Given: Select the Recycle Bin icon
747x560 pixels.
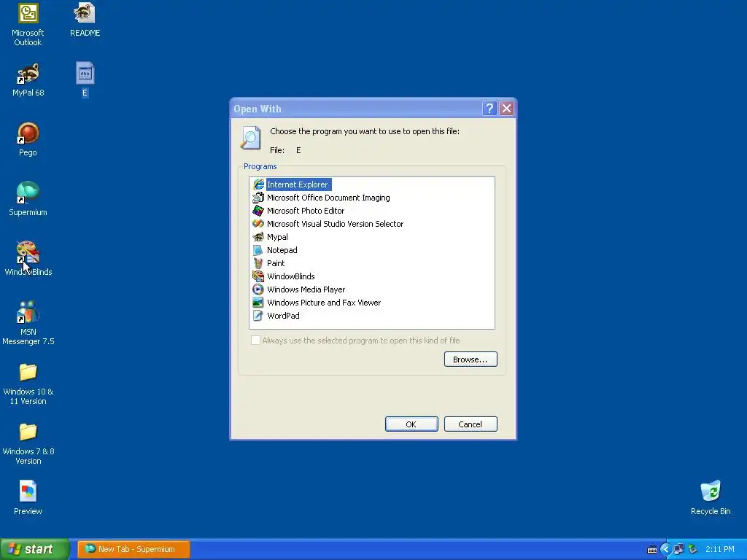Looking at the screenshot, I should click(711, 498).
